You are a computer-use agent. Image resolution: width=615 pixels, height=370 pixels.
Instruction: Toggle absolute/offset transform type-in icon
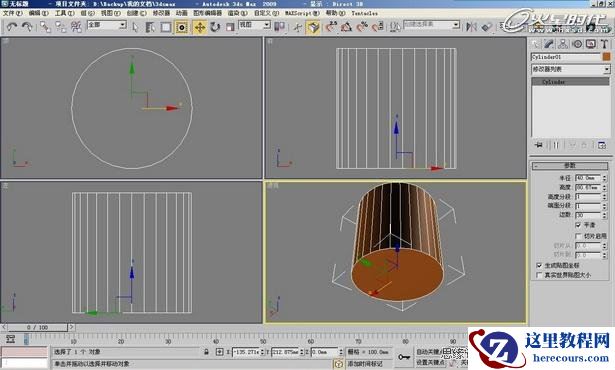point(219,352)
